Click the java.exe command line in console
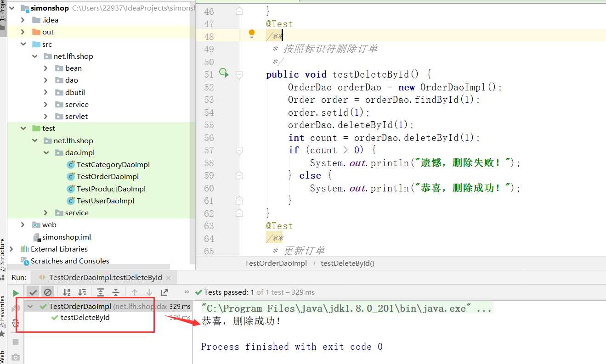The width and height of the screenshot is (606, 364). (346, 308)
